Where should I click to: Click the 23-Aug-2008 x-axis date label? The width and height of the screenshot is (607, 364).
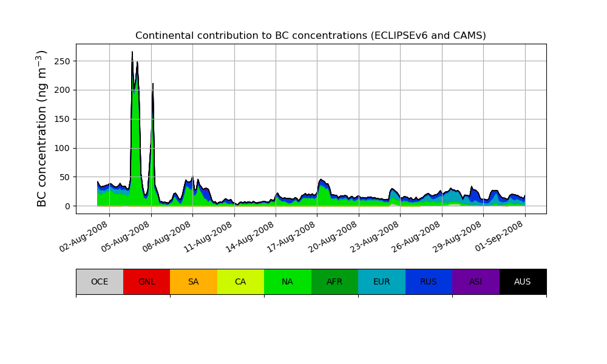click(x=375, y=237)
